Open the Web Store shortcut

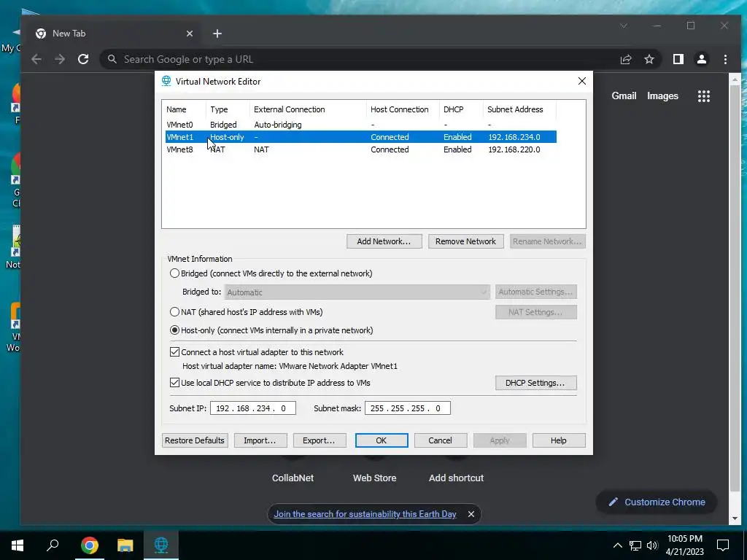click(374, 478)
